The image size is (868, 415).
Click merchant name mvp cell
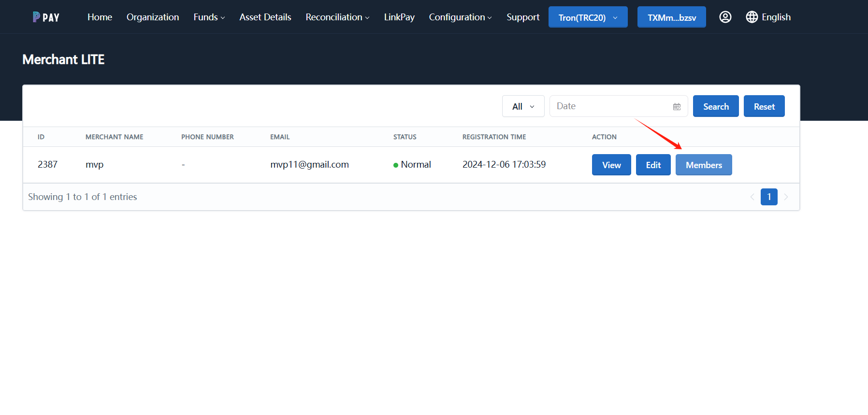pos(94,165)
